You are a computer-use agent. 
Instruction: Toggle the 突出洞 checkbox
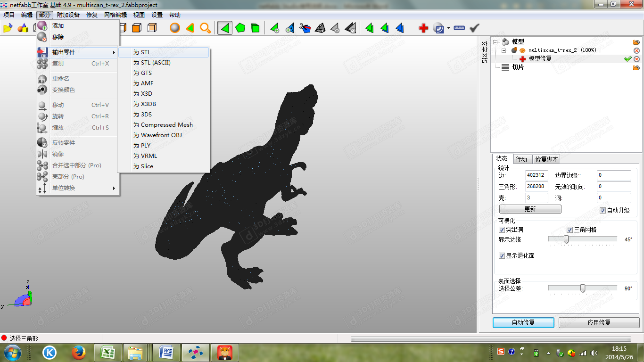502,230
